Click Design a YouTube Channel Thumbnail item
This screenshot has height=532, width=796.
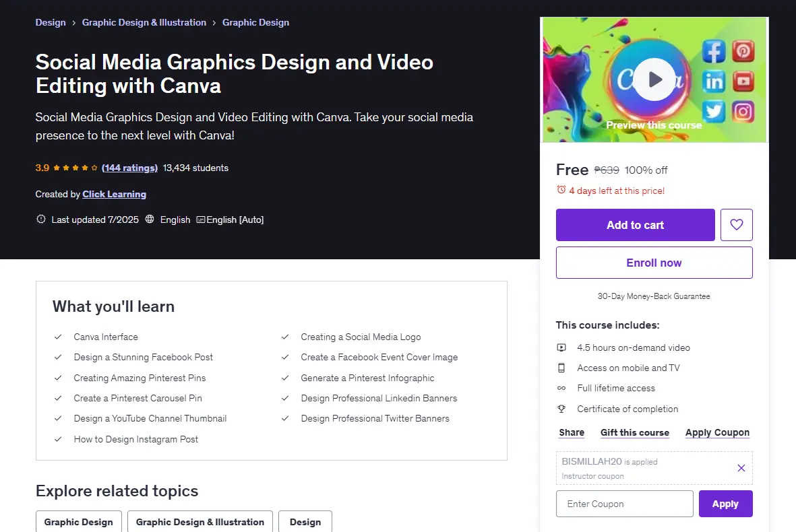click(x=150, y=418)
